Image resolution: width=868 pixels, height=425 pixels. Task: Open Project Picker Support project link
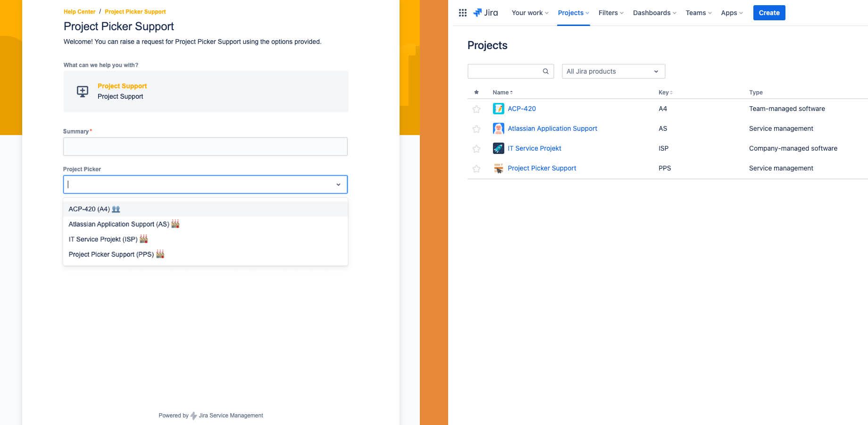pos(542,168)
